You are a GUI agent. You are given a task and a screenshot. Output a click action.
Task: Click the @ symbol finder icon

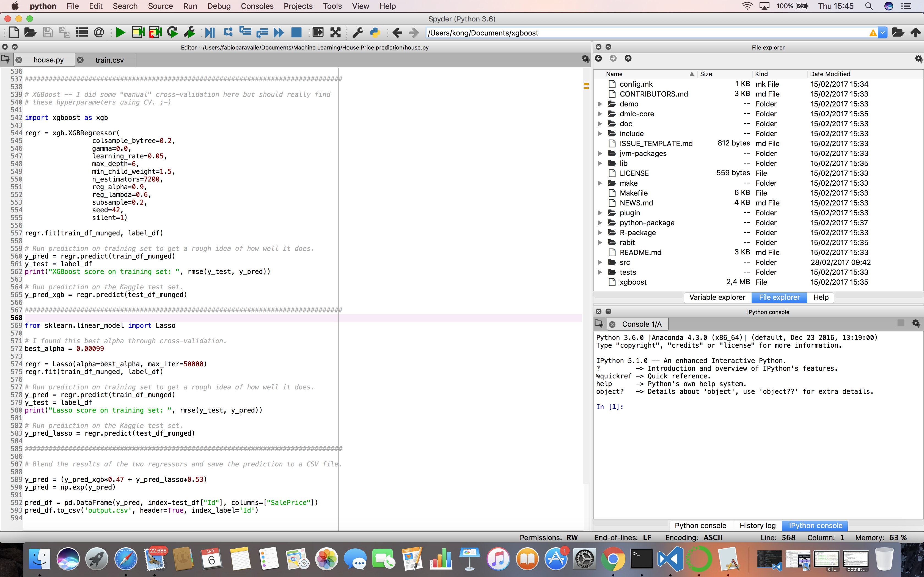pyautogui.click(x=99, y=32)
